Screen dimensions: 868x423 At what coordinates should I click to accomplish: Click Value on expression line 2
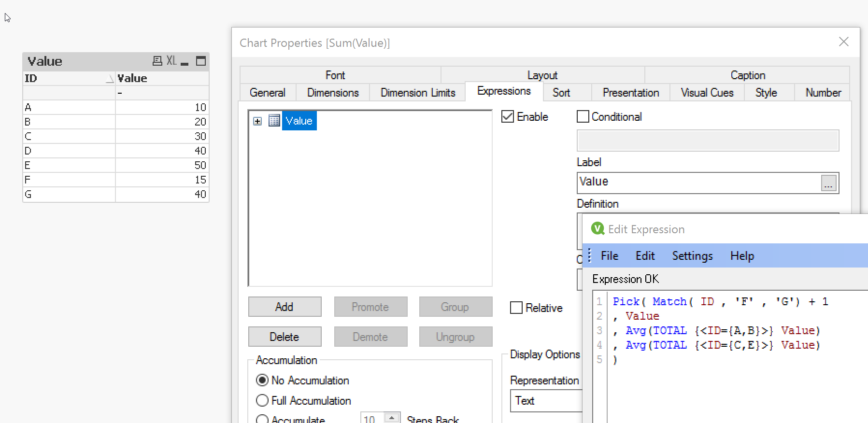tap(642, 316)
